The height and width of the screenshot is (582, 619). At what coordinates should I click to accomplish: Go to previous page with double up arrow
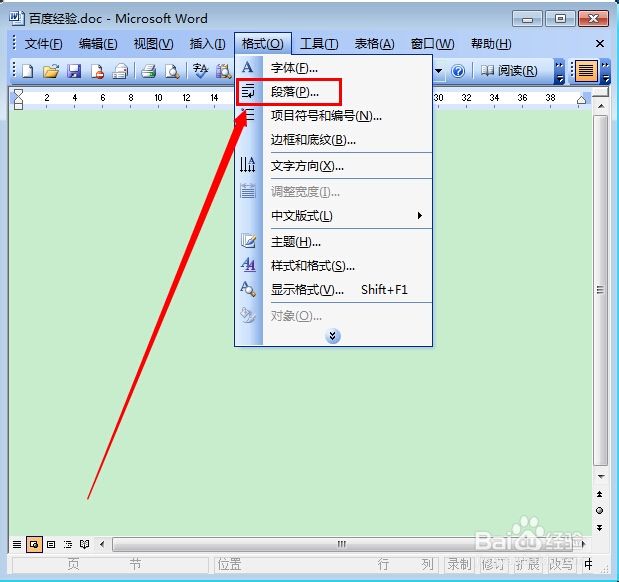[600, 494]
